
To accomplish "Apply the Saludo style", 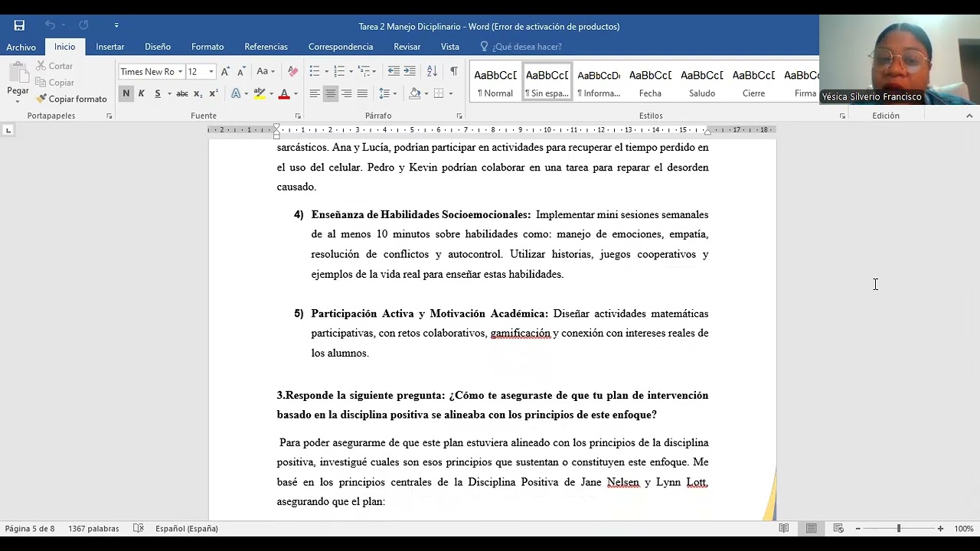I will [x=702, y=82].
